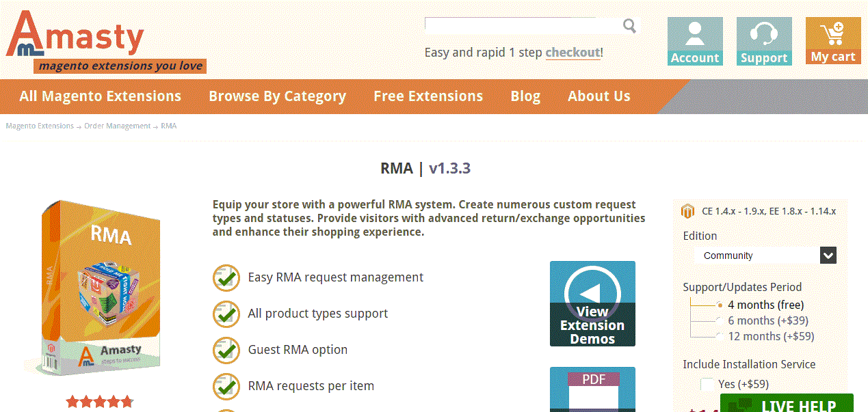Open the Account icon
The width and height of the screenshot is (868, 412).
pos(695,42)
